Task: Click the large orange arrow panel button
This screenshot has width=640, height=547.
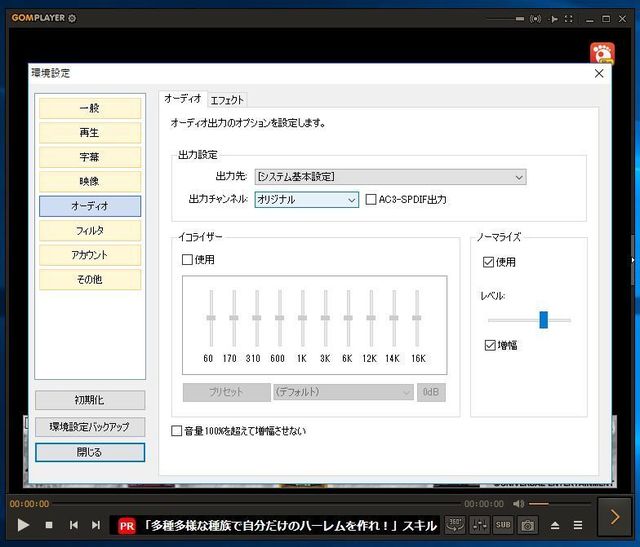Action: click(x=614, y=517)
